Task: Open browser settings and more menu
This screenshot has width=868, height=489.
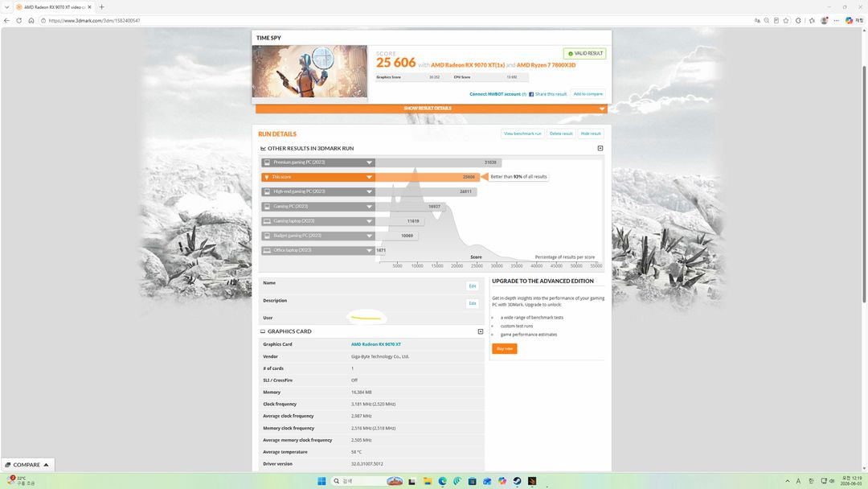Action: (837, 20)
